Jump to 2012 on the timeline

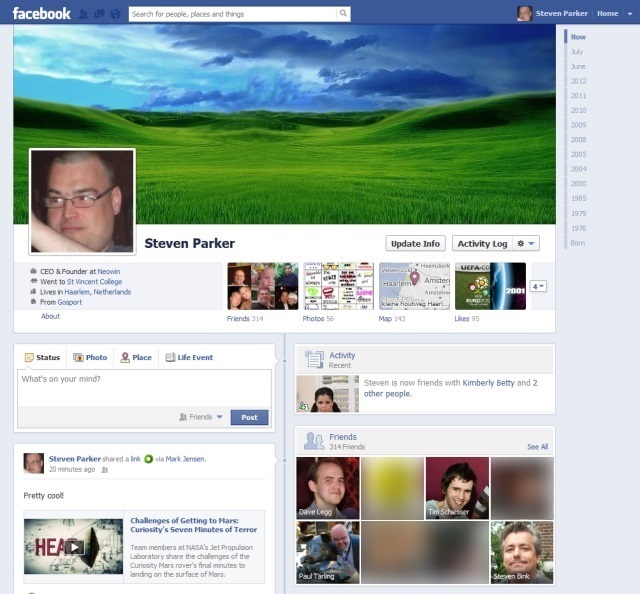coord(578,81)
